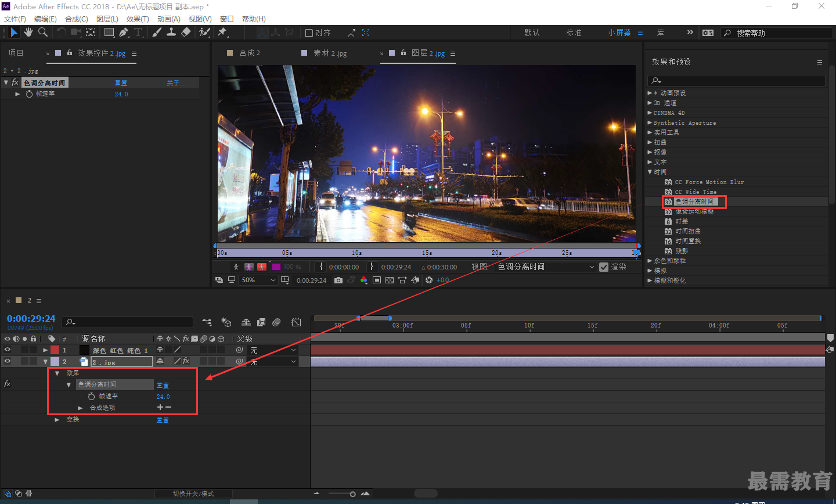Expand the 扭曲 effects category
This screenshot has width=836, height=504.
650,142
